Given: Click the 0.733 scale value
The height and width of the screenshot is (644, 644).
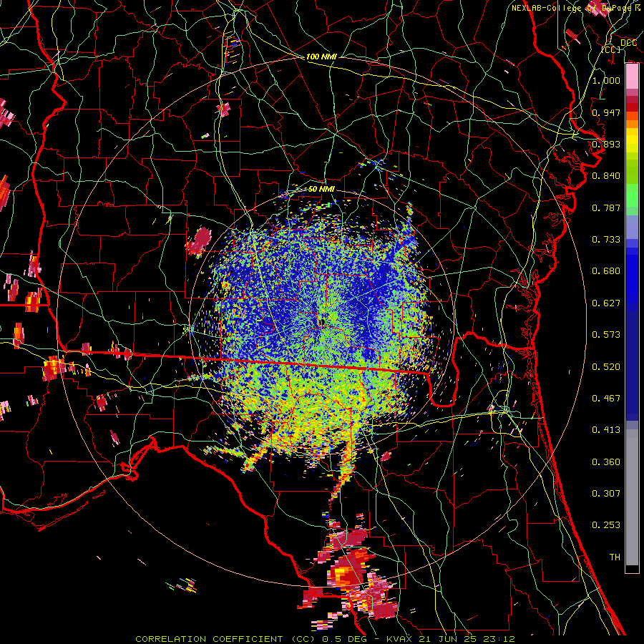Looking at the screenshot, I should (x=606, y=240).
